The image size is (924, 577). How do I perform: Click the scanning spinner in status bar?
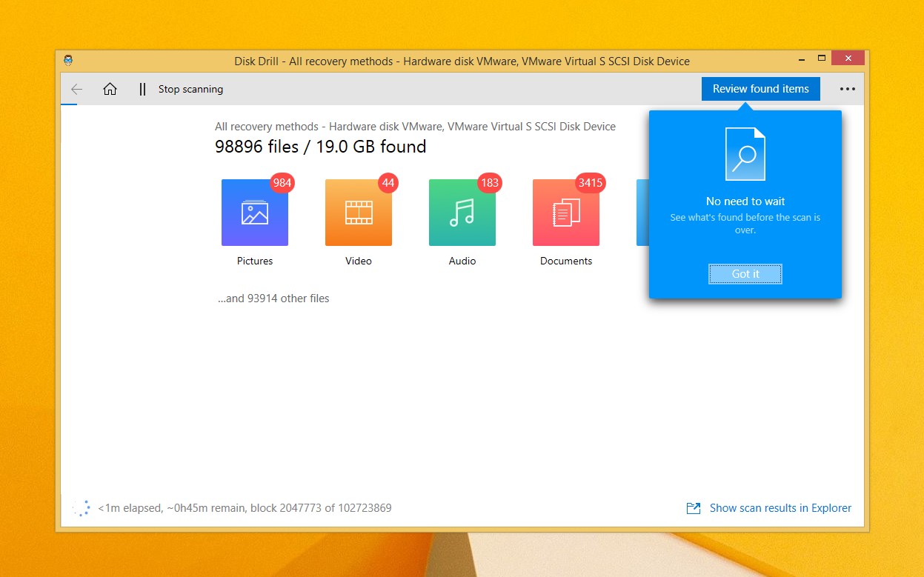pos(82,508)
